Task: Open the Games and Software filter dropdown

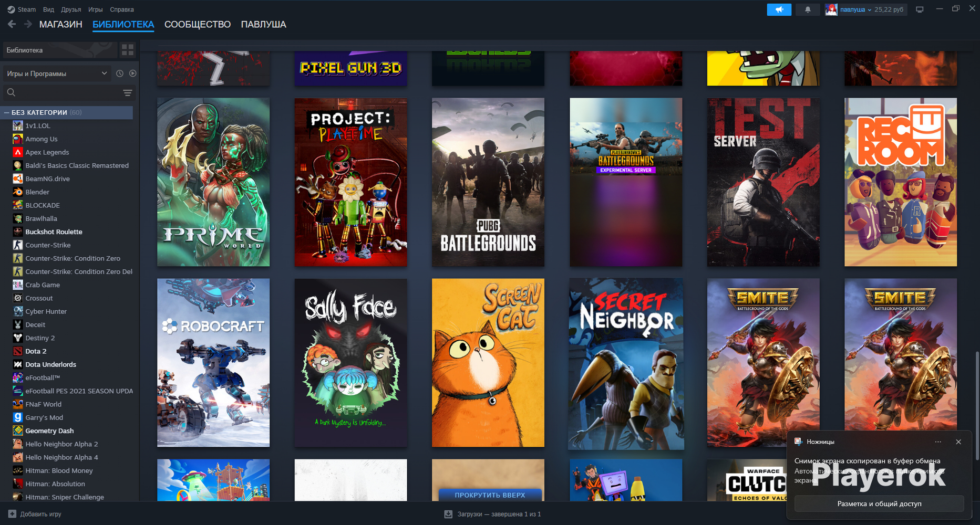Action: point(57,73)
